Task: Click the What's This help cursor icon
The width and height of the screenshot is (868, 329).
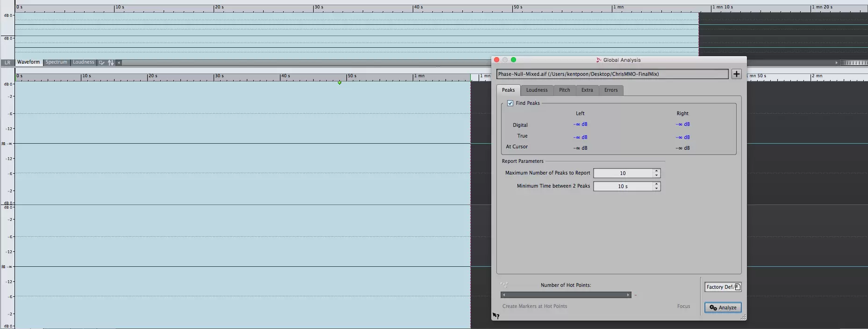Action: point(496,316)
